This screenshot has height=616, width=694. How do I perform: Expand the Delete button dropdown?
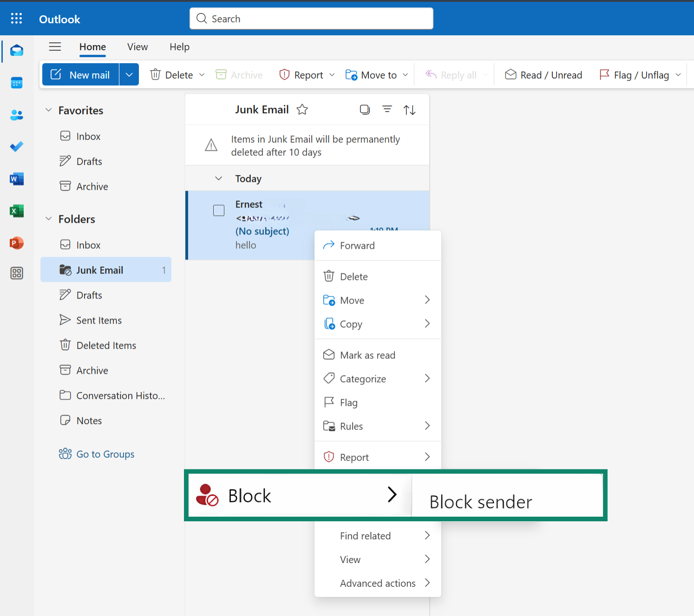(202, 74)
